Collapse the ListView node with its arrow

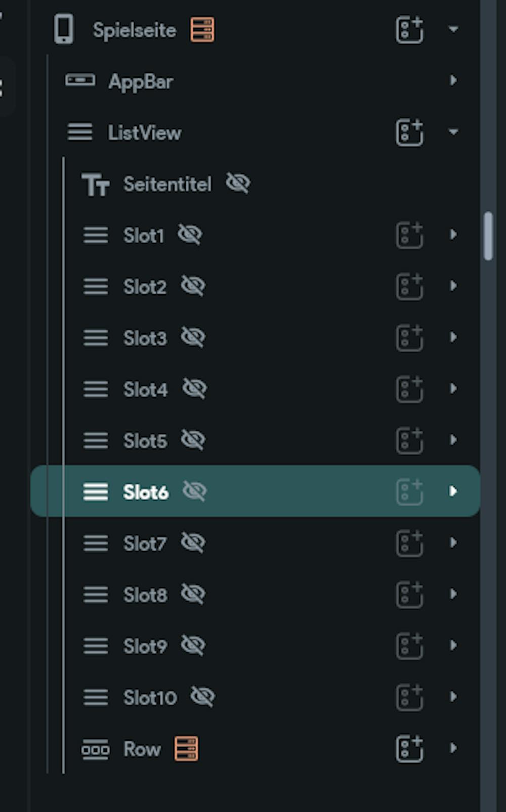(453, 132)
